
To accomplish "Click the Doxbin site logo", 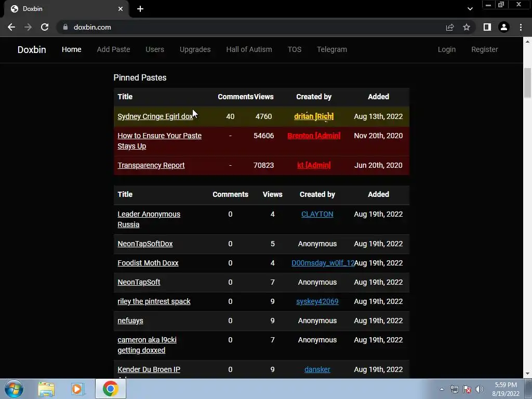I will [x=32, y=49].
